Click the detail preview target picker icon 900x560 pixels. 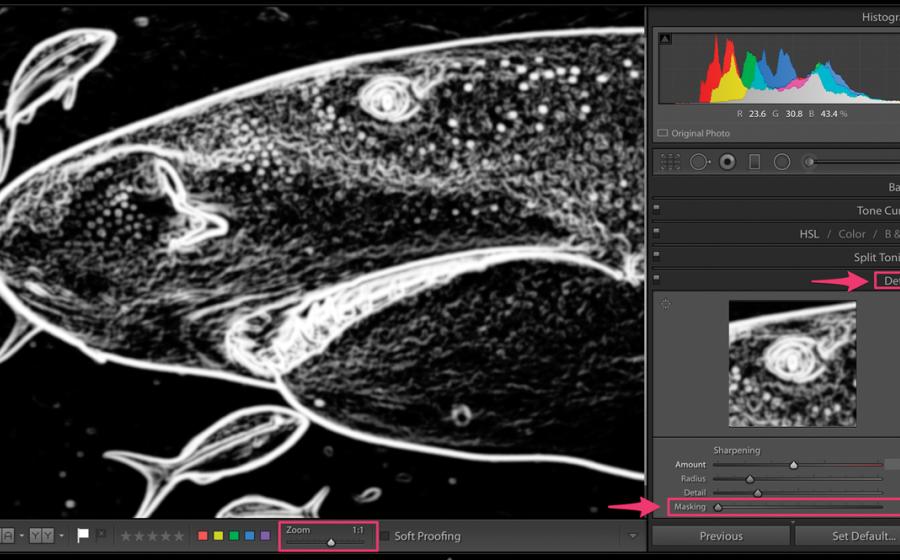(665, 303)
